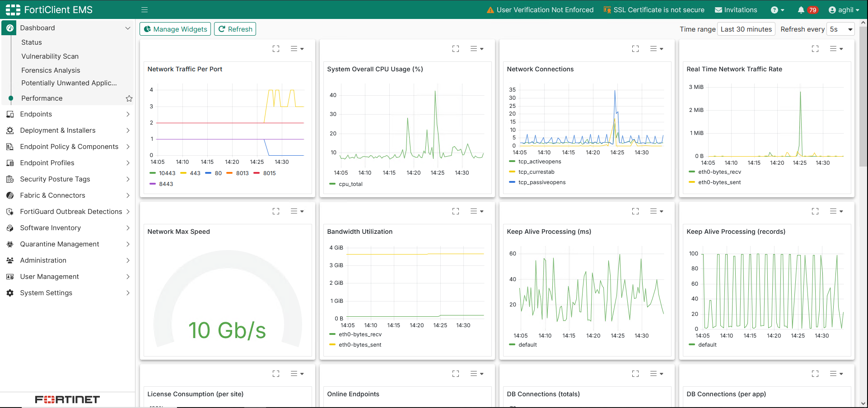Star the Performance dashboard as favorite

click(x=129, y=98)
